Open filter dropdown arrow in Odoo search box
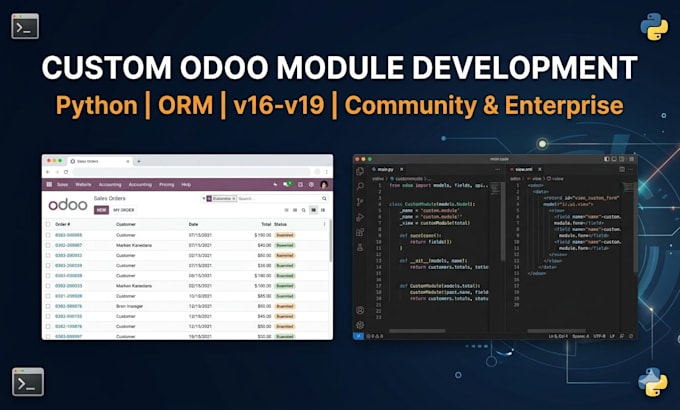The image size is (680, 410). [x=203, y=198]
